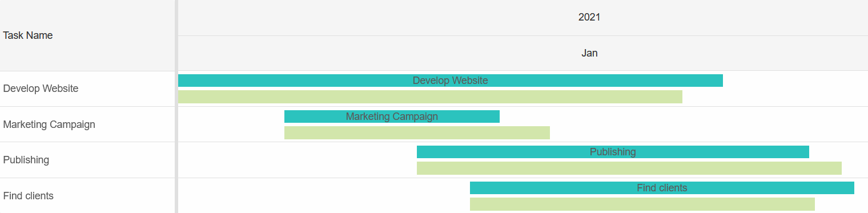Click the Marketing Campaign label inside its bar
The width and height of the screenshot is (868, 213).
392,116
